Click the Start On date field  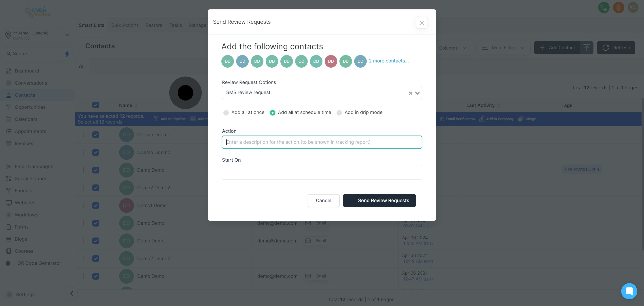pyautogui.click(x=322, y=172)
